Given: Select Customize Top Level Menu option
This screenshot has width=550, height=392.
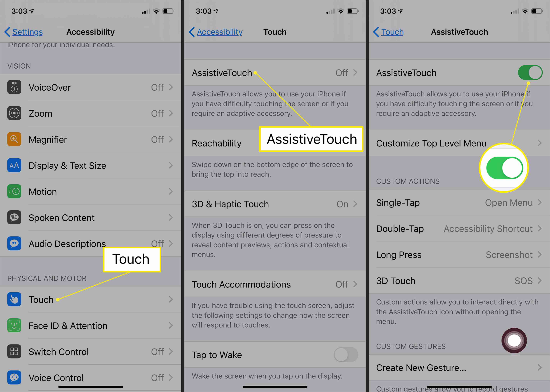Looking at the screenshot, I should tap(458, 143).
